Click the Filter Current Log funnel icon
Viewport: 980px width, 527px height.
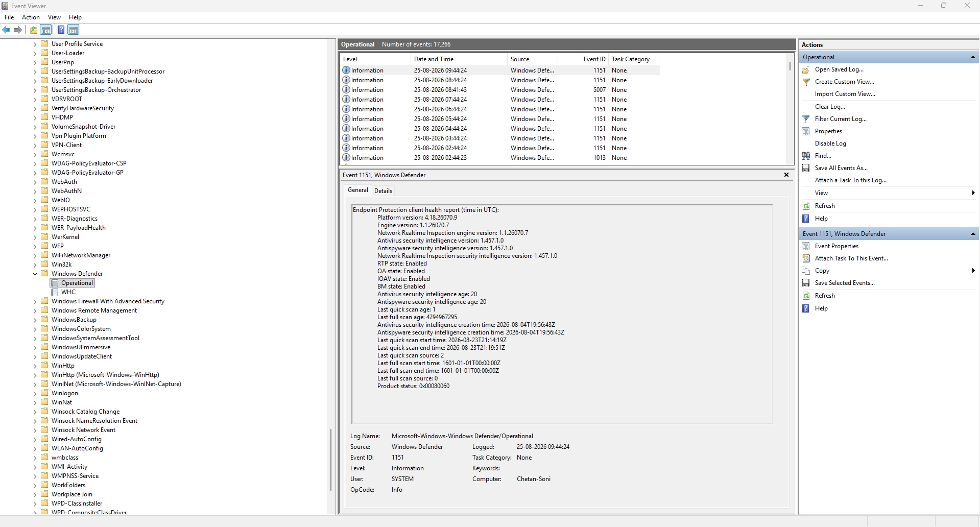point(806,119)
